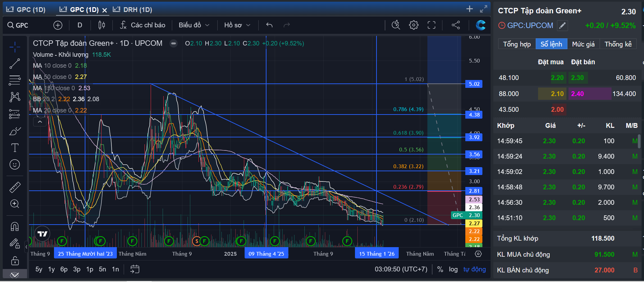Click the 09 Tháng 4 '25 date label
Image resolution: width=644 pixels, height=282 pixels.
[266, 254]
